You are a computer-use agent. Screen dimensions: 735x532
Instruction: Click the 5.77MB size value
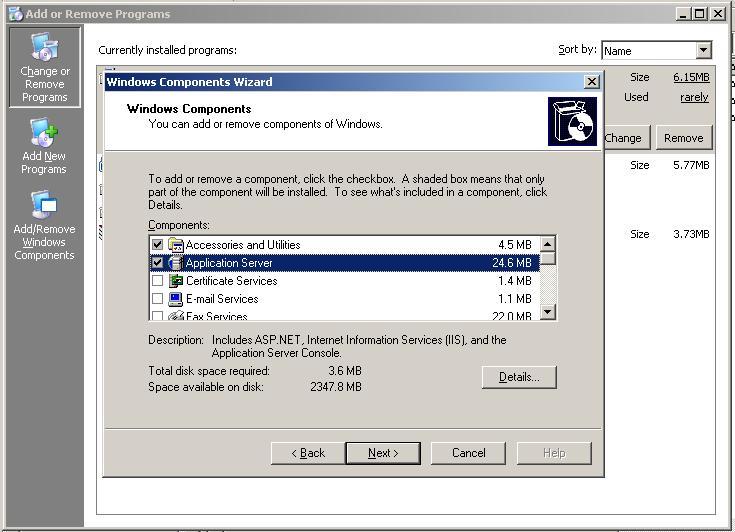(x=691, y=165)
